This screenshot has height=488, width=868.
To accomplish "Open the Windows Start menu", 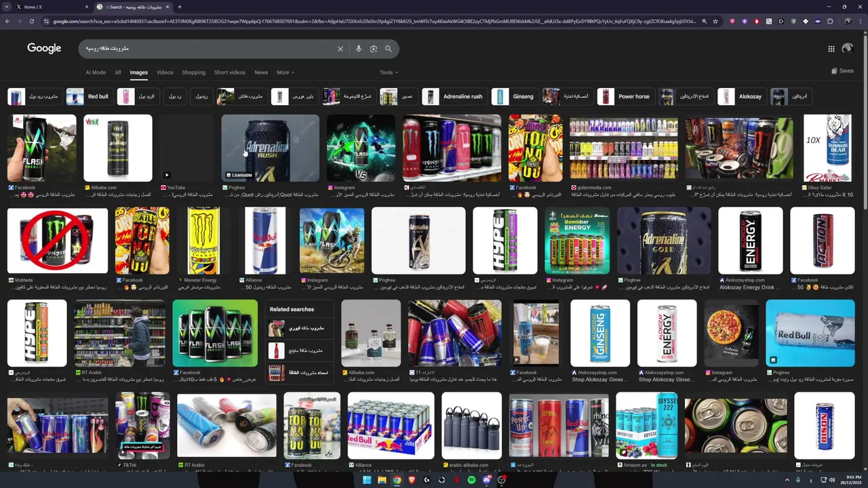I will [x=367, y=480].
